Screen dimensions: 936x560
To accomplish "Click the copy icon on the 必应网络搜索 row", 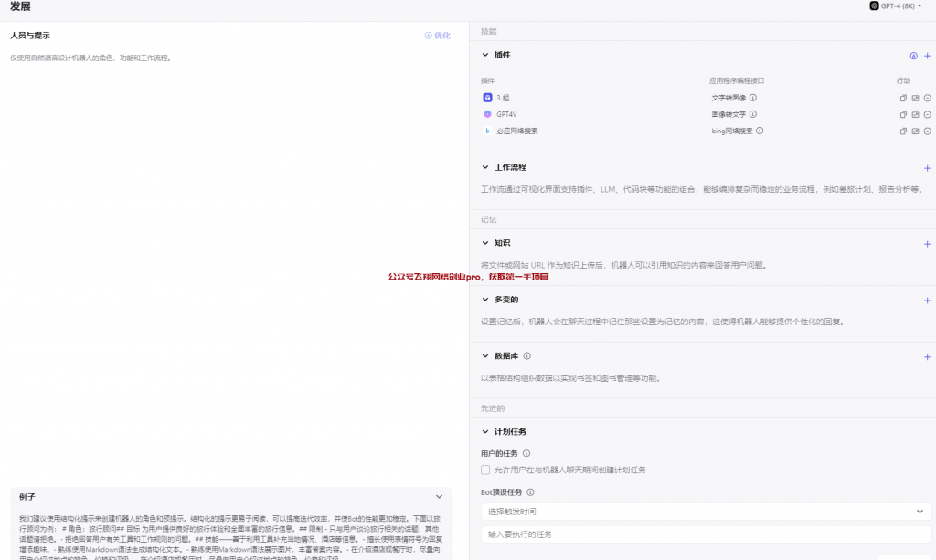I will coord(903,131).
